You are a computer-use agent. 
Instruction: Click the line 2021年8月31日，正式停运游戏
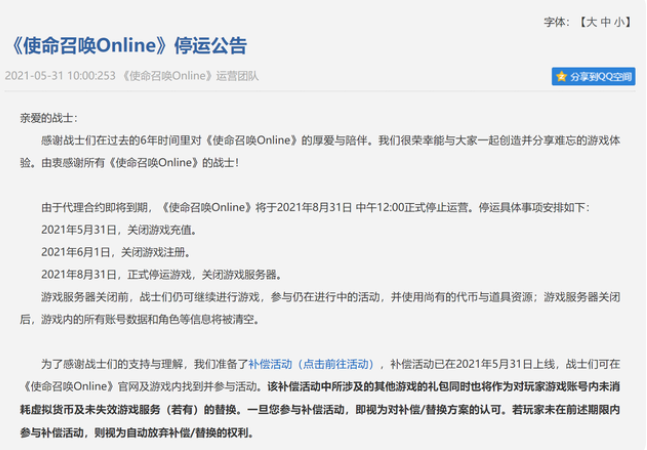pos(163,274)
